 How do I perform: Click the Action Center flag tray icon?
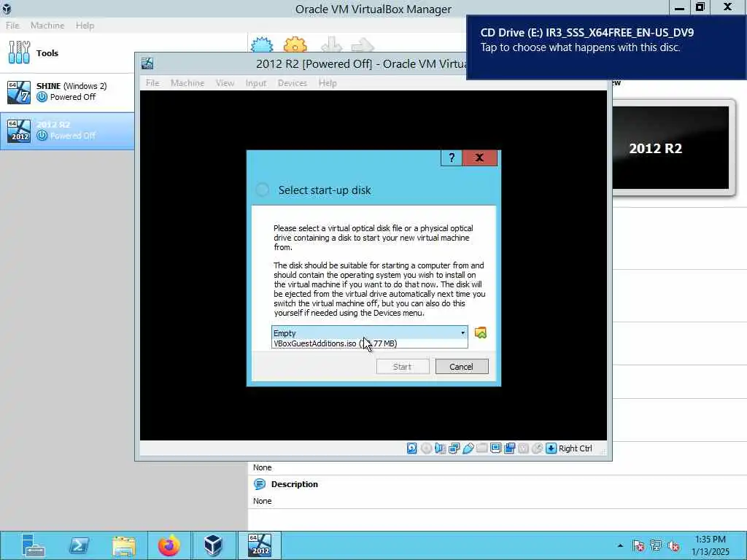click(x=638, y=545)
